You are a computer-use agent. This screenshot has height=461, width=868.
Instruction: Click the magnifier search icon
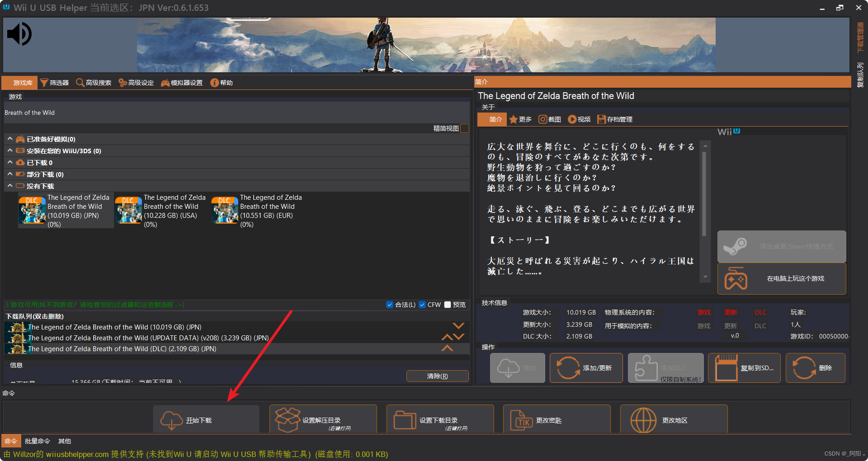pyautogui.click(x=80, y=83)
